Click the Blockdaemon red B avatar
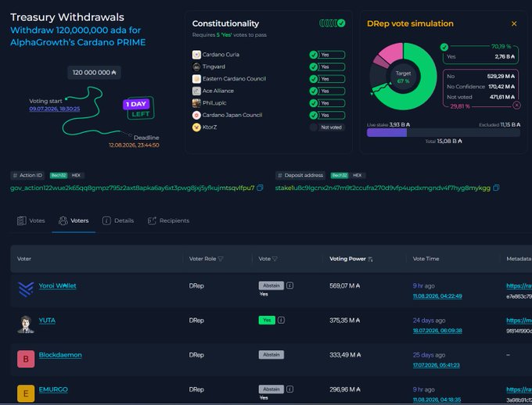Screen dimensions: 532x405 tap(26, 359)
